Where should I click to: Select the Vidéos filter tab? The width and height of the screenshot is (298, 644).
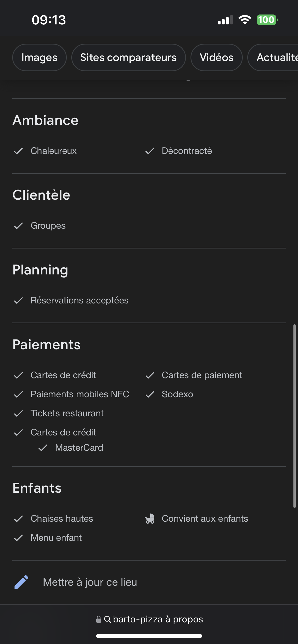point(216,57)
